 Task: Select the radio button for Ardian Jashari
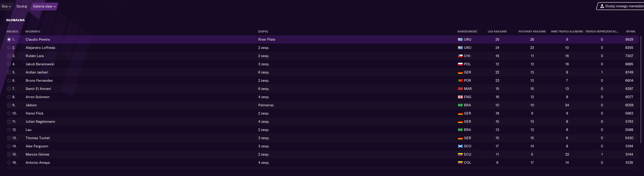click(9, 72)
